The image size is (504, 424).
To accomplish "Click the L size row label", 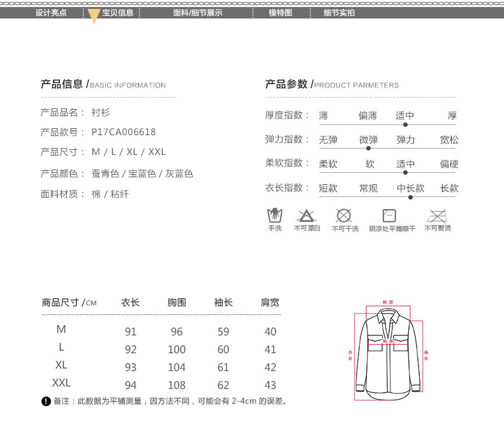I will pos(61,347).
